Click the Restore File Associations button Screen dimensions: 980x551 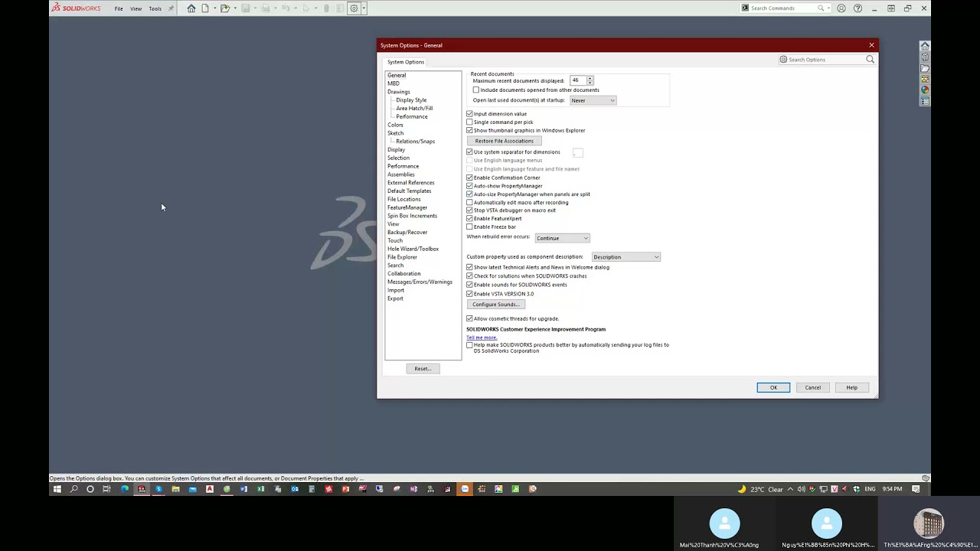click(x=504, y=141)
